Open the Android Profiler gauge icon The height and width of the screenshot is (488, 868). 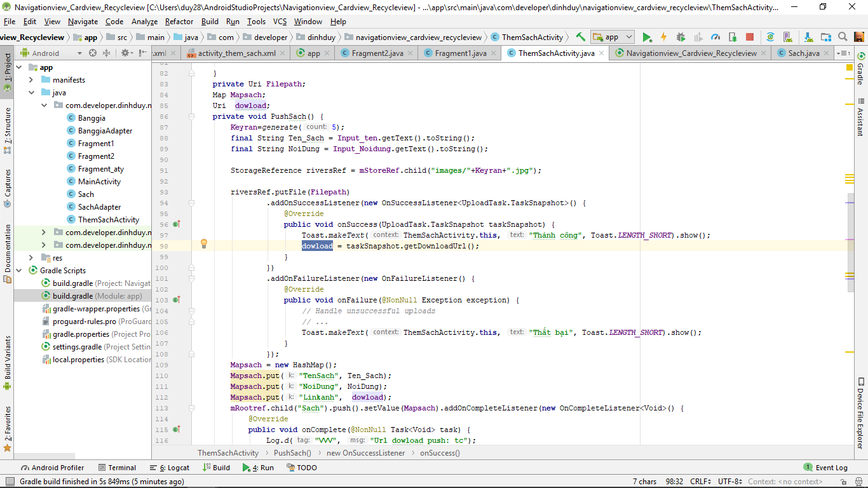point(715,37)
